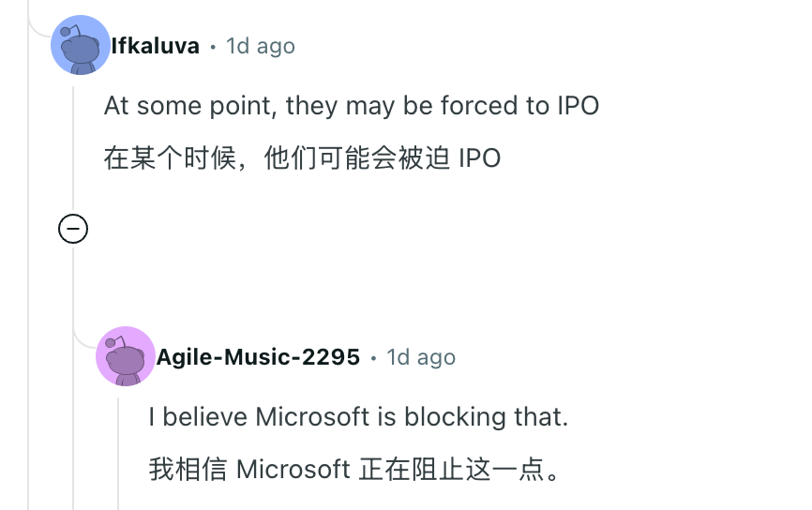The height and width of the screenshot is (510, 812).
Task: Click the word "Microsoft" in the English reply
Action: pos(313,416)
